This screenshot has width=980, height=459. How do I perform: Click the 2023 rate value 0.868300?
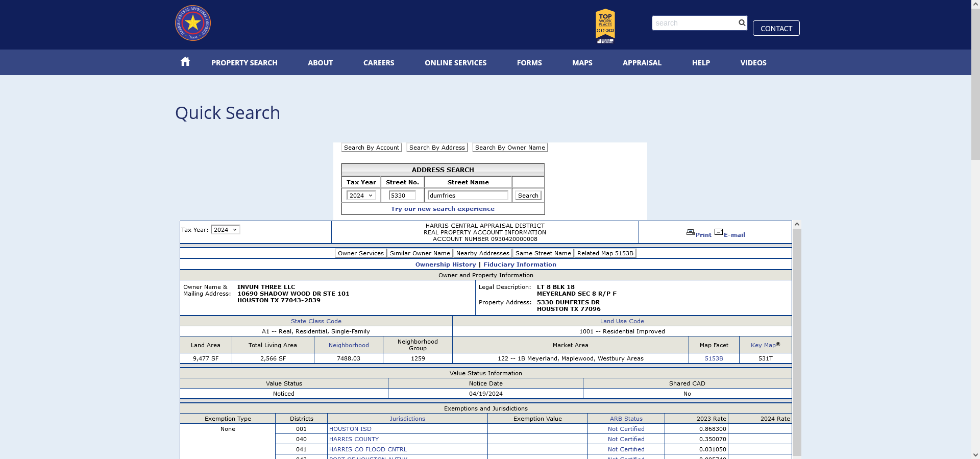713,429
